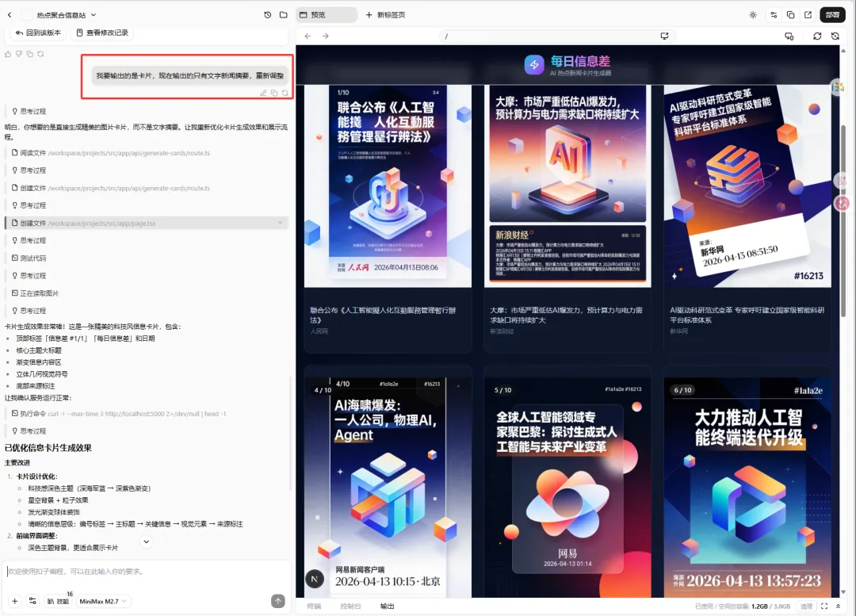Click the 联合公布《人工智能拟人化互动服务管理暂行办法》 caption
Screen dimensions: 856x616
tap(383, 315)
